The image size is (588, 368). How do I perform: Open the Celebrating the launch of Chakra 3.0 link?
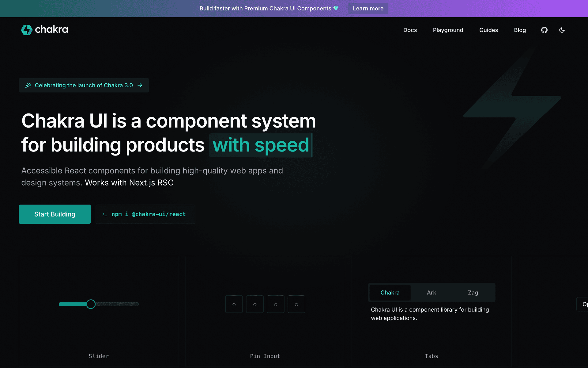pos(84,85)
